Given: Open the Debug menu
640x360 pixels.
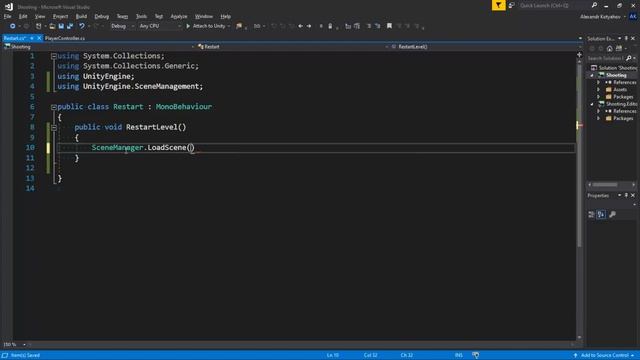Looking at the screenshot, I should click(x=102, y=16).
